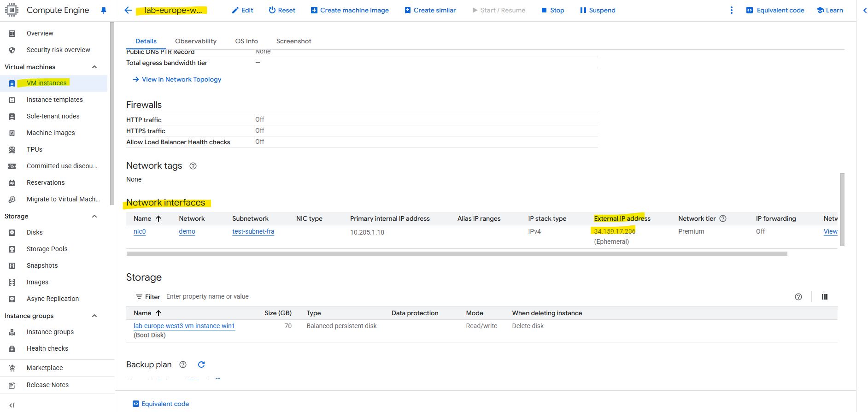The height and width of the screenshot is (412, 868).
Task: Open the nic0 interface link
Action: [x=140, y=231]
